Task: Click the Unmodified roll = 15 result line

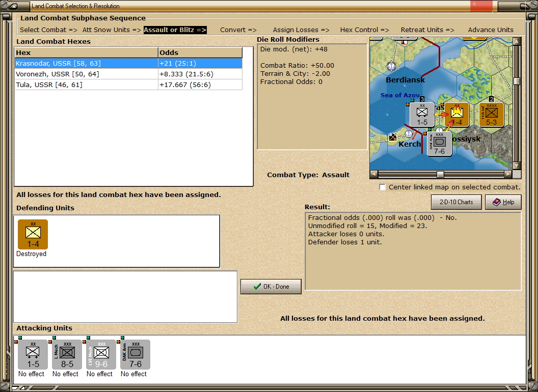Action: coord(367,226)
